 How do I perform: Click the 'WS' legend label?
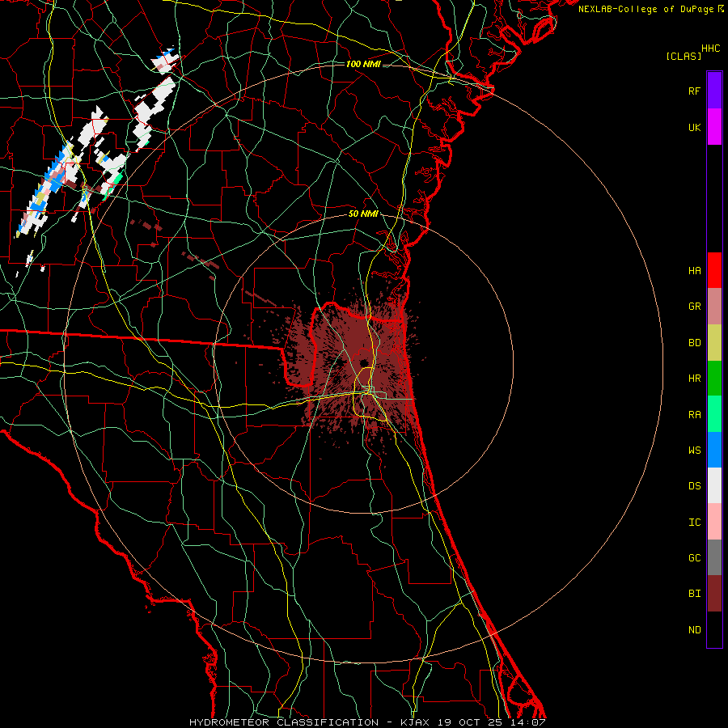tap(694, 451)
